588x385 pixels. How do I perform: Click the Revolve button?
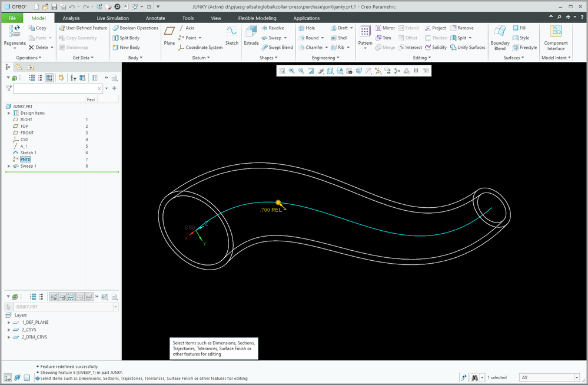(273, 28)
